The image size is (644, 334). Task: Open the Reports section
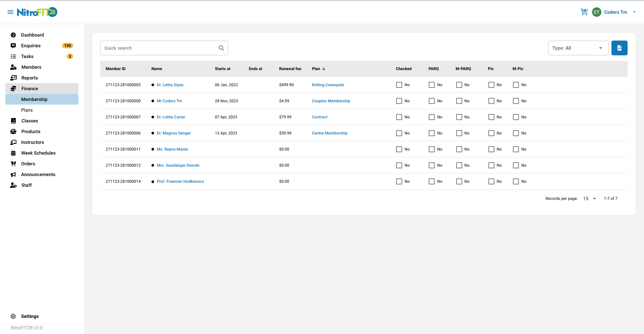coord(30,78)
